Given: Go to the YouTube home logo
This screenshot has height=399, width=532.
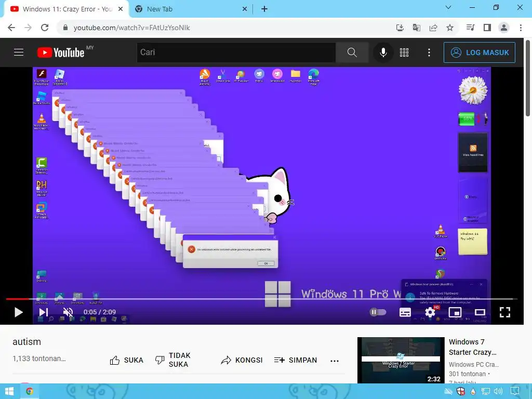Looking at the screenshot, I should [x=61, y=52].
